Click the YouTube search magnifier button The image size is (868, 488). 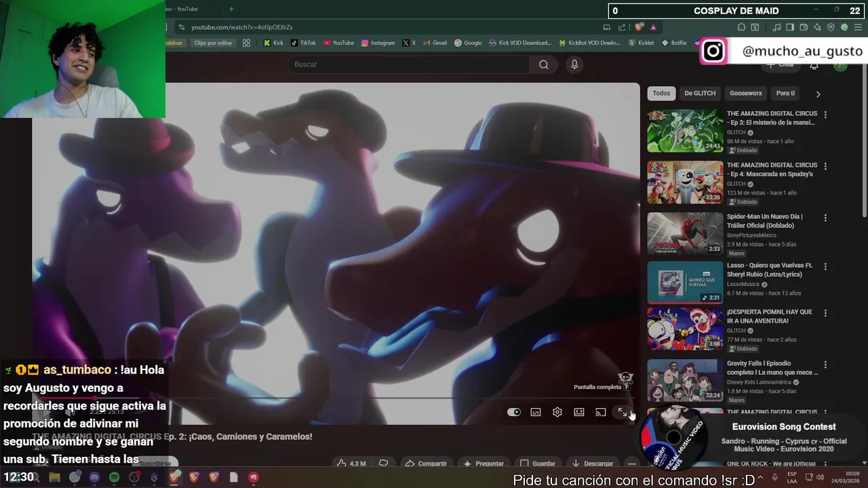pyautogui.click(x=544, y=64)
